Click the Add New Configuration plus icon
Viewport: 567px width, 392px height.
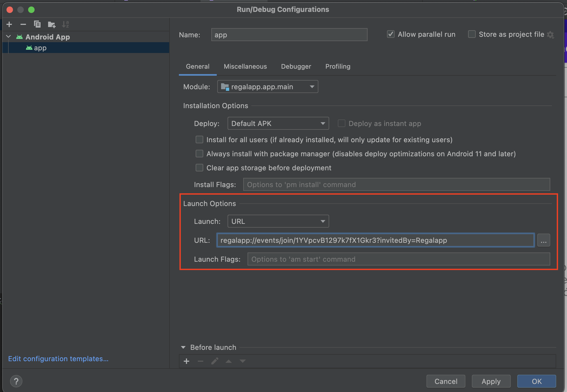point(9,24)
